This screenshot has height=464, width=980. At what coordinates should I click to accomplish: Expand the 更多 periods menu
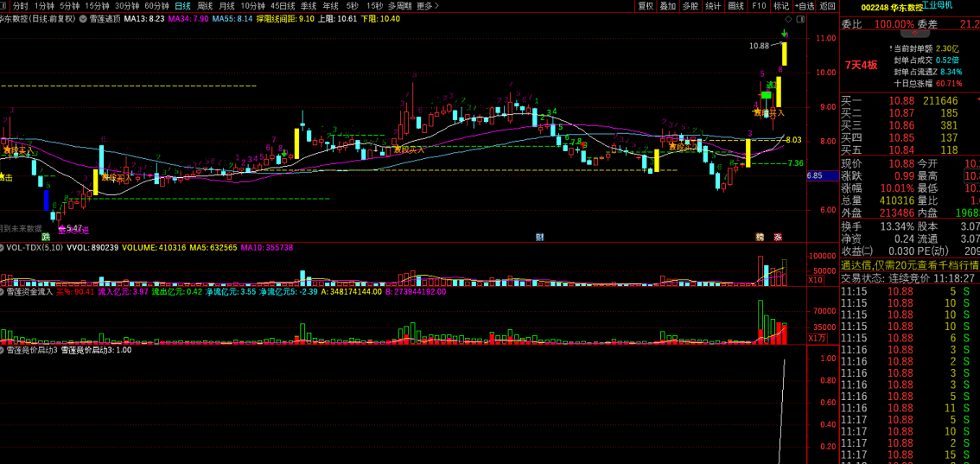click(x=428, y=6)
